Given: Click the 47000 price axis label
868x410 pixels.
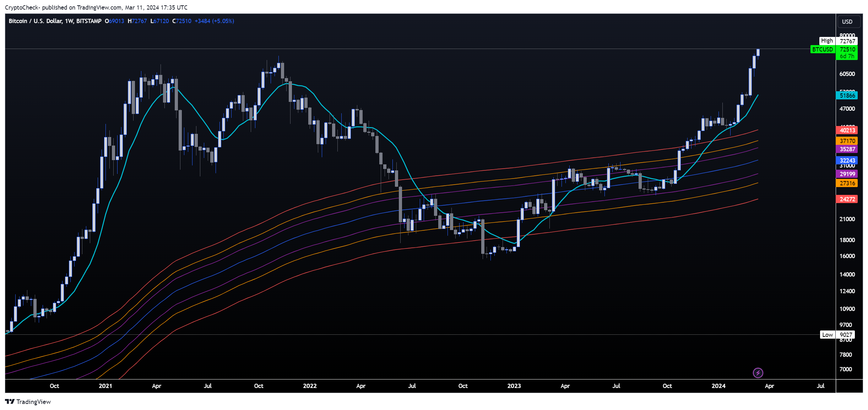Looking at the screenshot, I should pos(847,109).
